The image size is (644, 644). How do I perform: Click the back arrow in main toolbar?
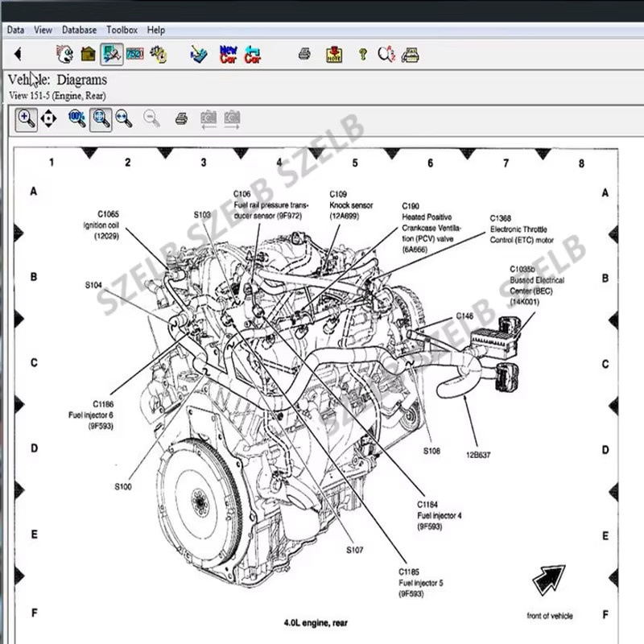click(x=18, y=54)
